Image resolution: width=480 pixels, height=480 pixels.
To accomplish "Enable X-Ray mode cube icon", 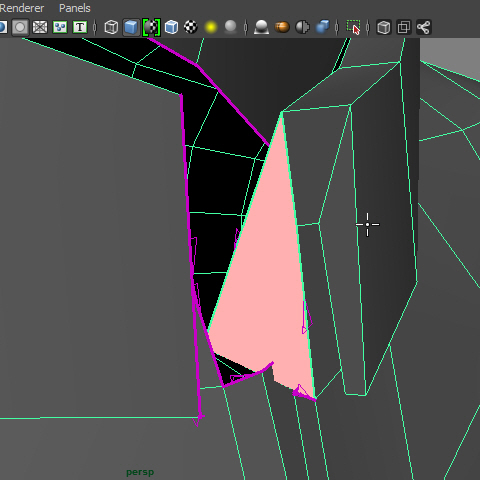I will pos(384,27).
